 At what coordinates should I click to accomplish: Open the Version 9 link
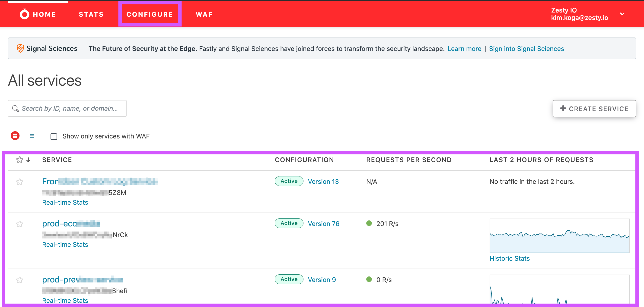[322, 280]
